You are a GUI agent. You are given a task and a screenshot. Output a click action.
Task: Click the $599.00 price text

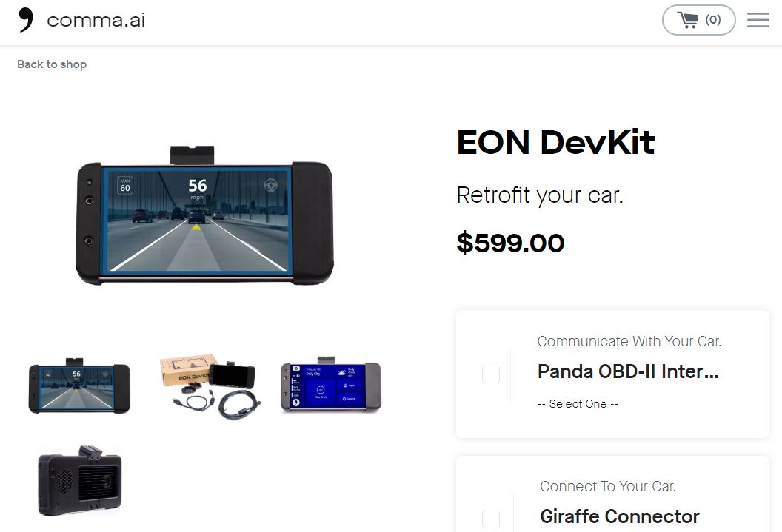(x=510, y=243)
